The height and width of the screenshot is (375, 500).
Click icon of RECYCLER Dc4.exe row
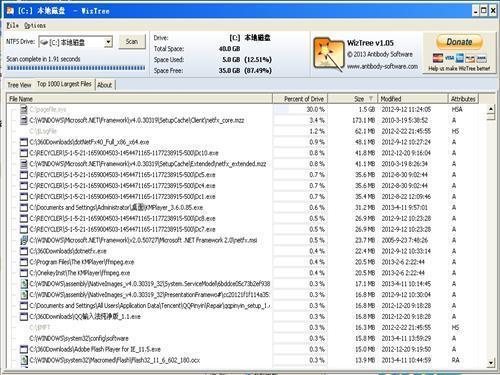tap(24, 186)
